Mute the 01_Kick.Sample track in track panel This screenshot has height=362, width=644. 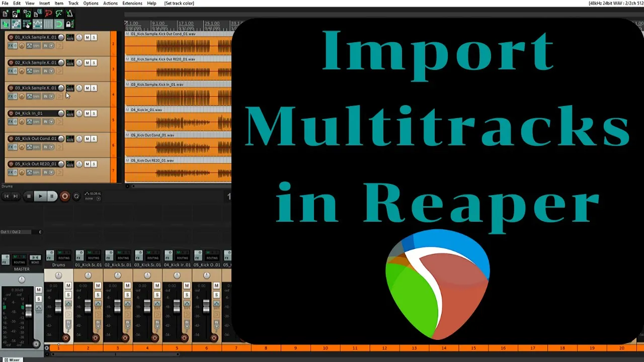coord(87,37)
